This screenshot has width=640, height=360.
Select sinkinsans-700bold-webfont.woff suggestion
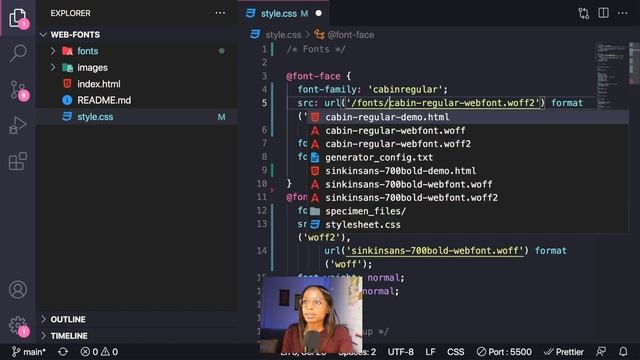point(468,184)
